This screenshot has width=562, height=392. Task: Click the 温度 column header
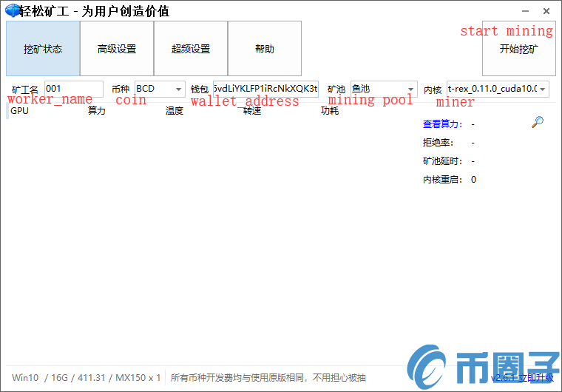tap(175, 111)
